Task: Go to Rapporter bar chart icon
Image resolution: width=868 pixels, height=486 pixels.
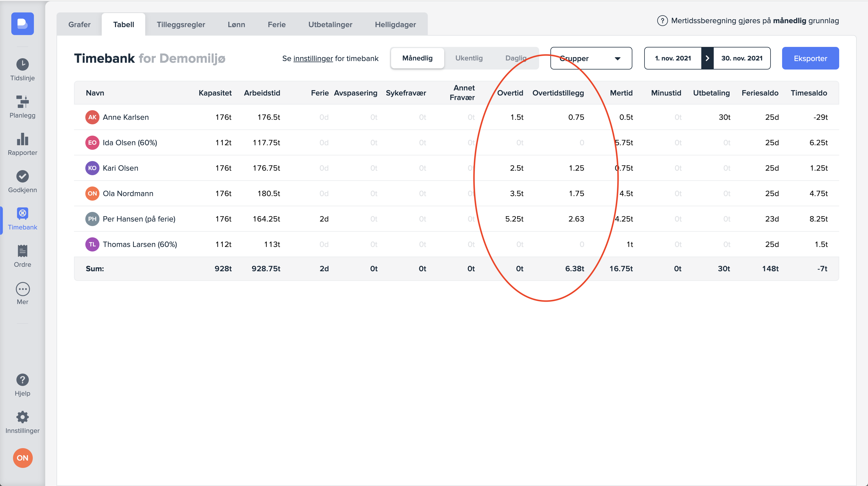Action: [23, 139]
